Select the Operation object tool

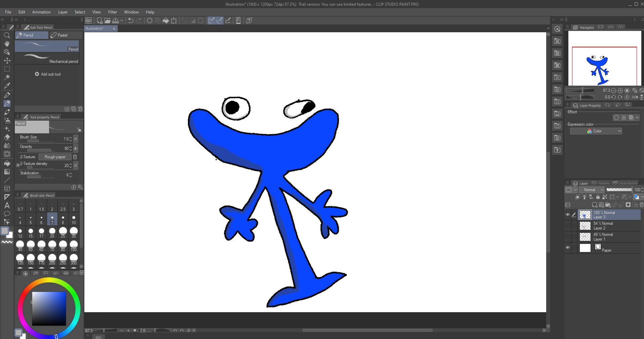(7, 52)
